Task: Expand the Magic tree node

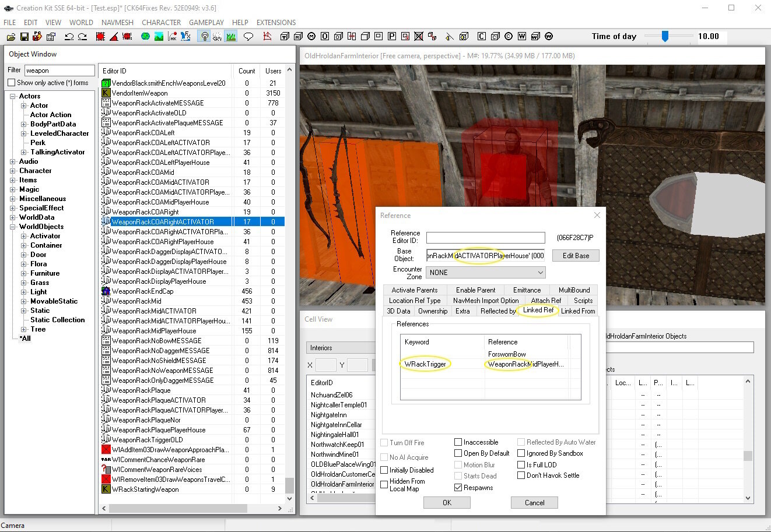Action: point(13,189)
